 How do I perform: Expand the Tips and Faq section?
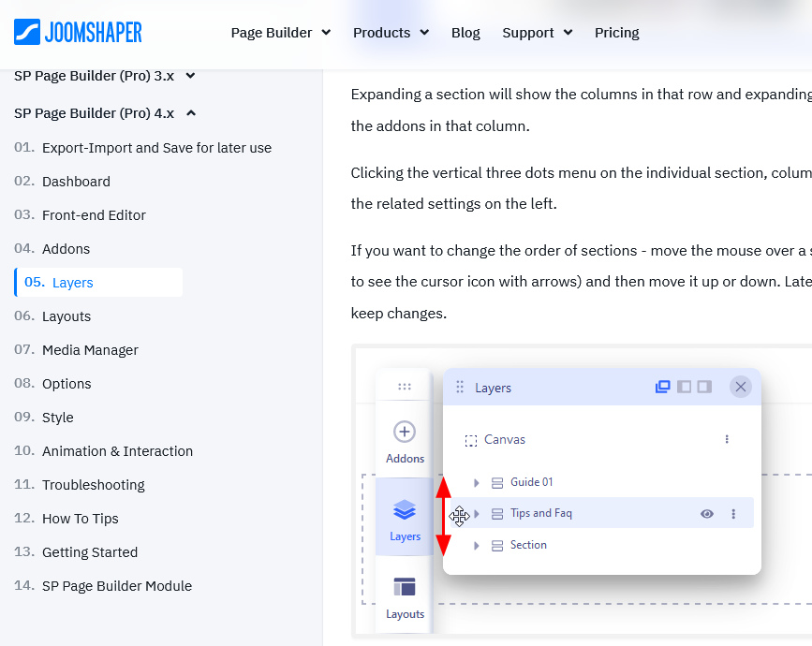point(477,513)
